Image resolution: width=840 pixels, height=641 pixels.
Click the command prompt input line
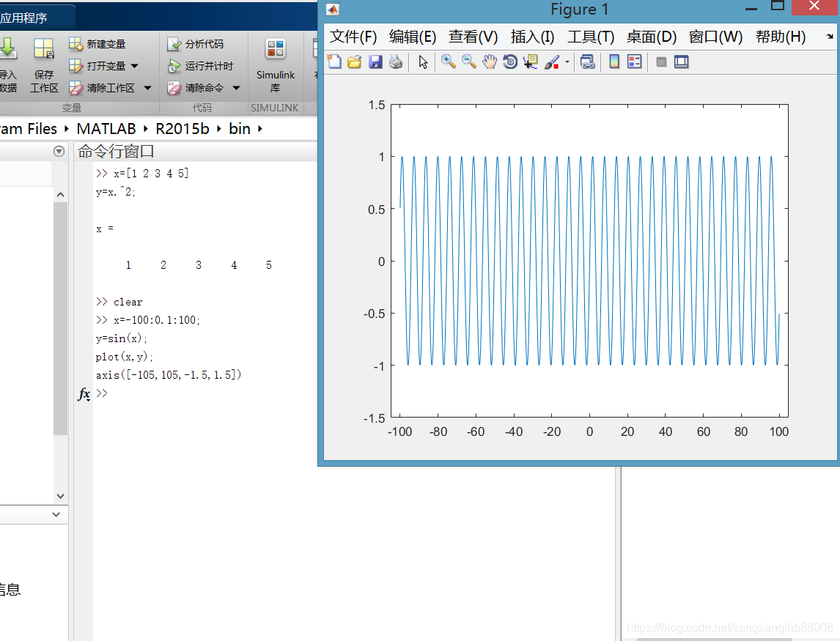(206, 393)
